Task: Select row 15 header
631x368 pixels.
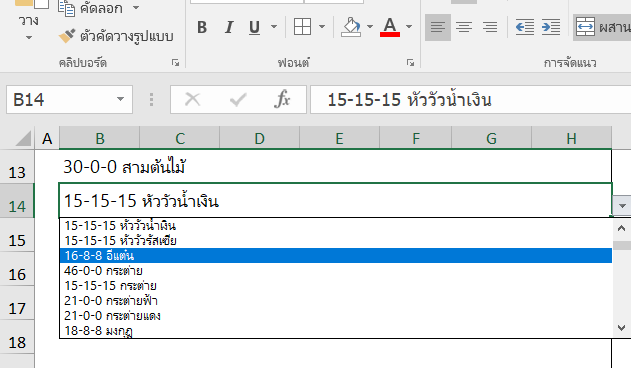Action: point(17,235)
